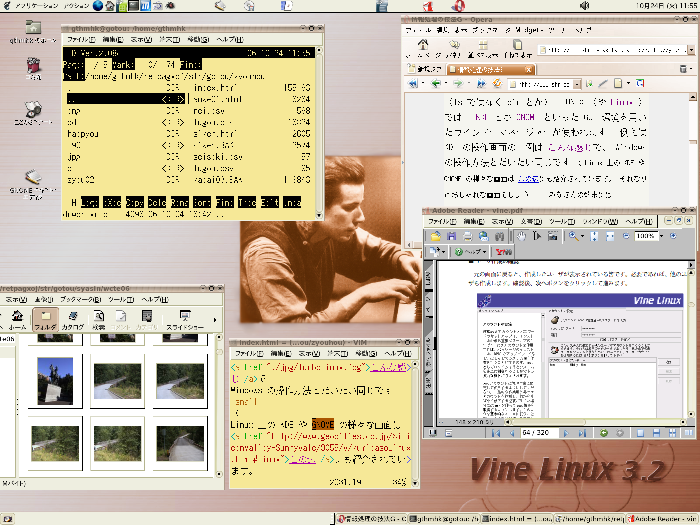This screenshot has width=700, height=525.
Task: Click Adobe Reader horizontal scrollbar
Action: tap(594, 422)
